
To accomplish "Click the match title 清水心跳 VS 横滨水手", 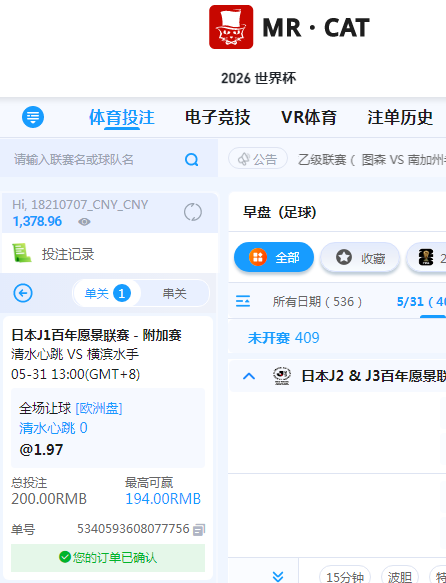I will pyautogui.click(x=75, y=354).
